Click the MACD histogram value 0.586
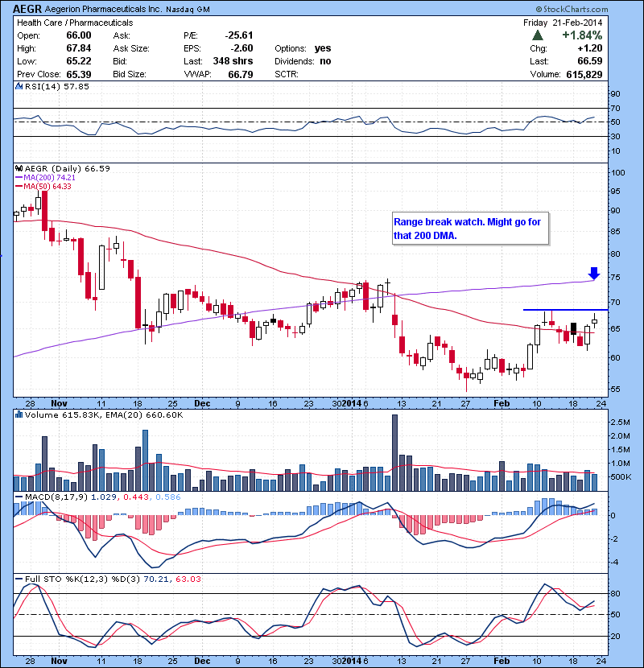644x668 pixels. (168, 497)
